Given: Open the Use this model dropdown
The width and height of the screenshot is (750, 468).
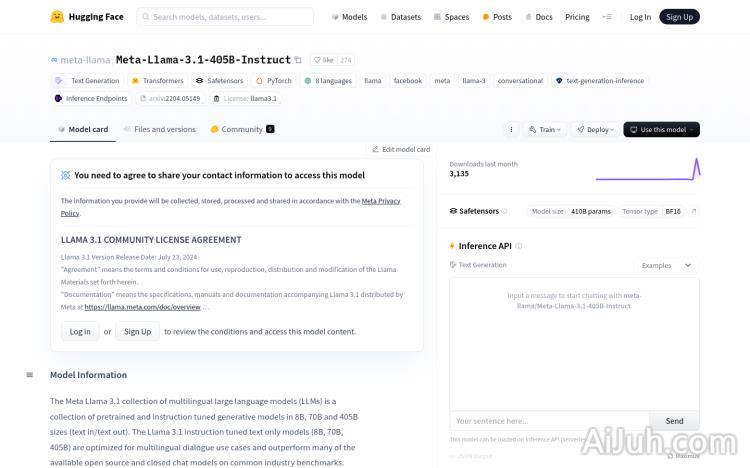Looking at the screenshot, I should point(661,130).
